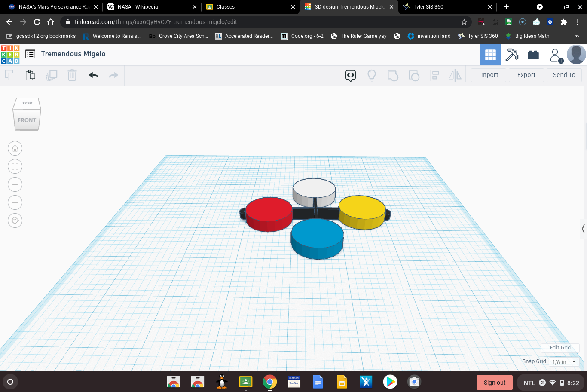Click the Import button
587x392 pixels.
pyautogui.click(x=489, y=75)
